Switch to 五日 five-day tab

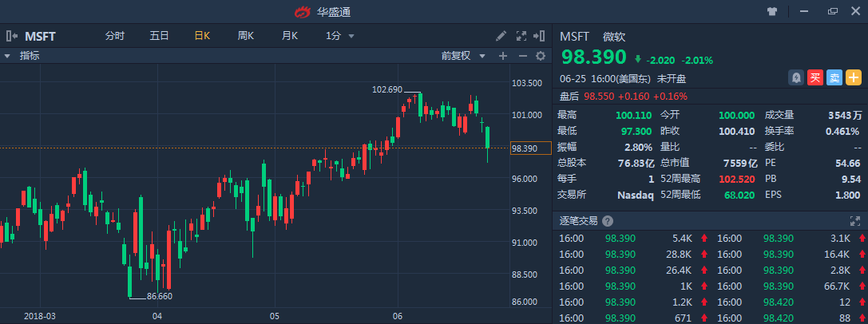tap(159, 36)
